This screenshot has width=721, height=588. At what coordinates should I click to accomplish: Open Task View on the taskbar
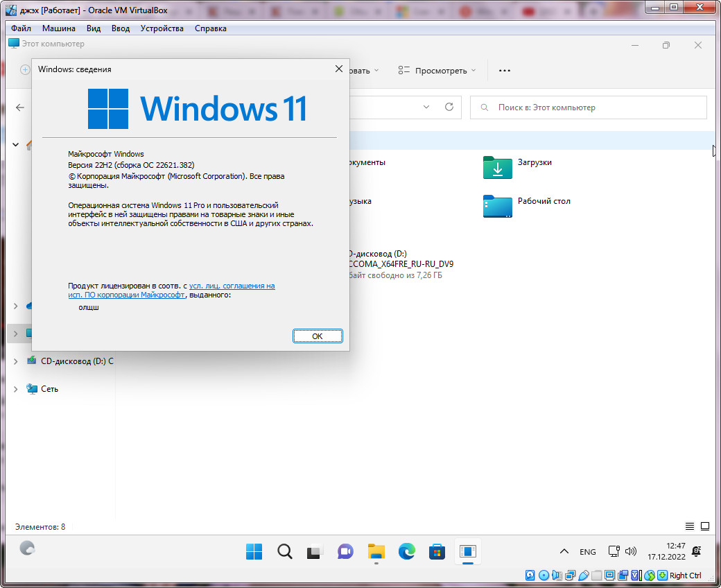315,551
